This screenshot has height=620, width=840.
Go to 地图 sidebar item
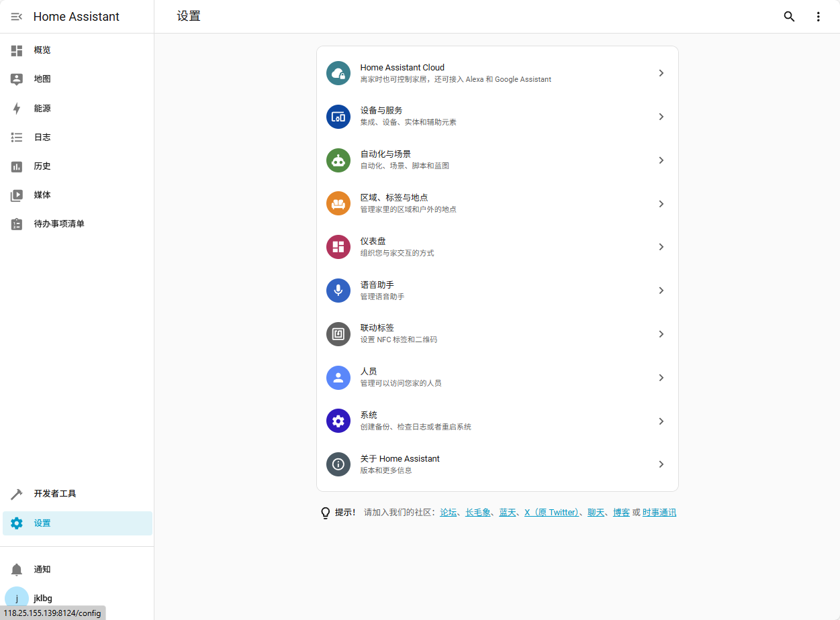(x=77, y=79)
